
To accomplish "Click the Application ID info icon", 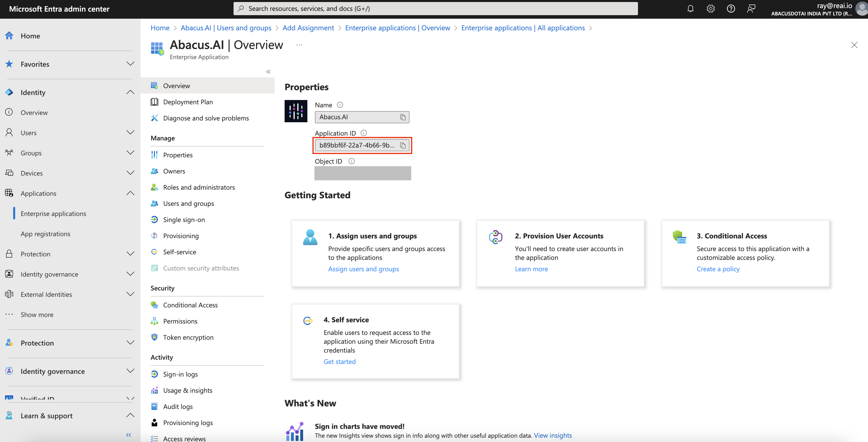I will (x=363, y=133).
